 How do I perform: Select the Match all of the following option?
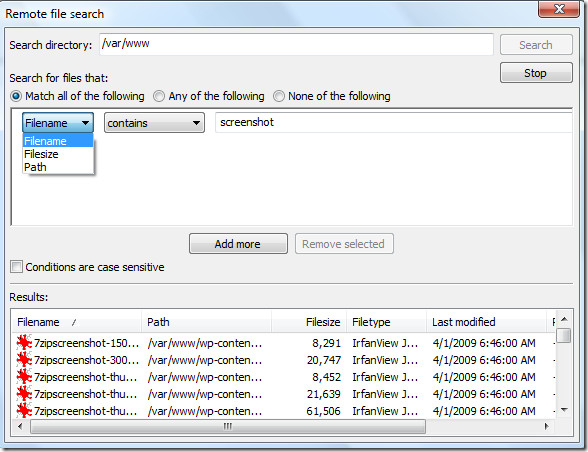pos(16,96)
